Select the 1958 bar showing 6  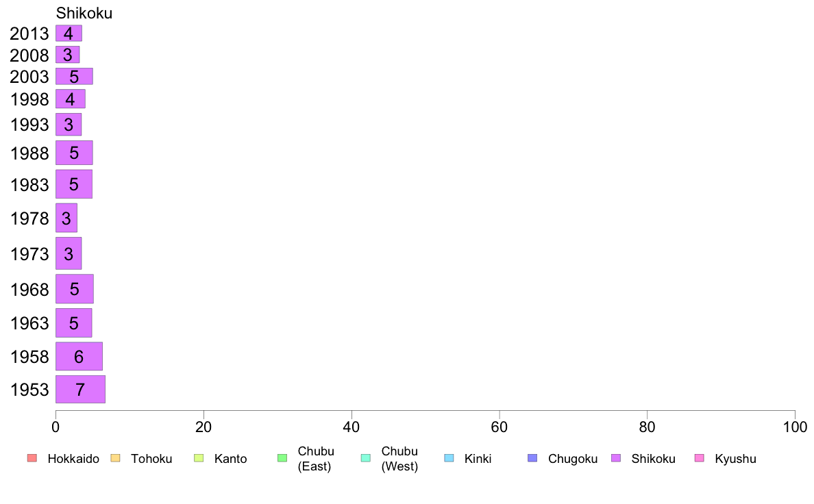coord(79,356)
